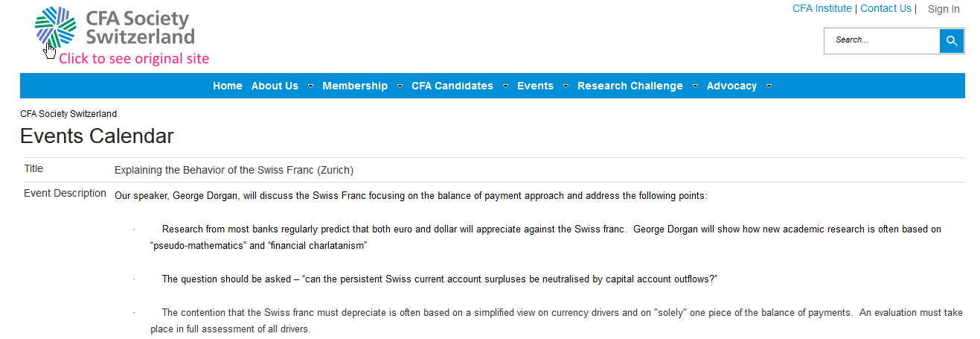Open the Contact Us link
The height and width of the screenshot is (339, 980).
point(885,8)
